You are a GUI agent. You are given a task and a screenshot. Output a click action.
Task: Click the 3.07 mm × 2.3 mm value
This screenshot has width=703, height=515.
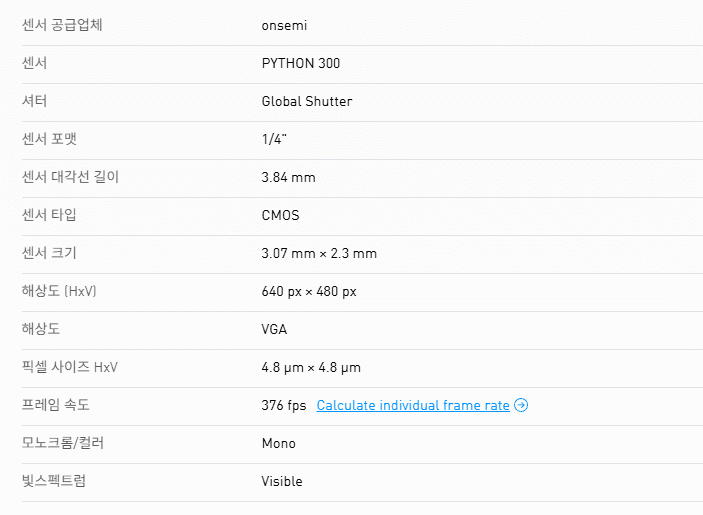click(x=319, y=253)
